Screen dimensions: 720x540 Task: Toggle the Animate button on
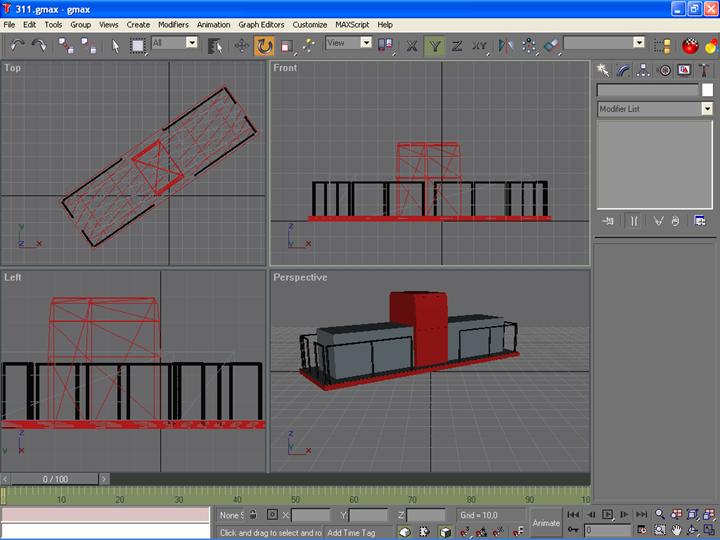(x=546, y=522)
